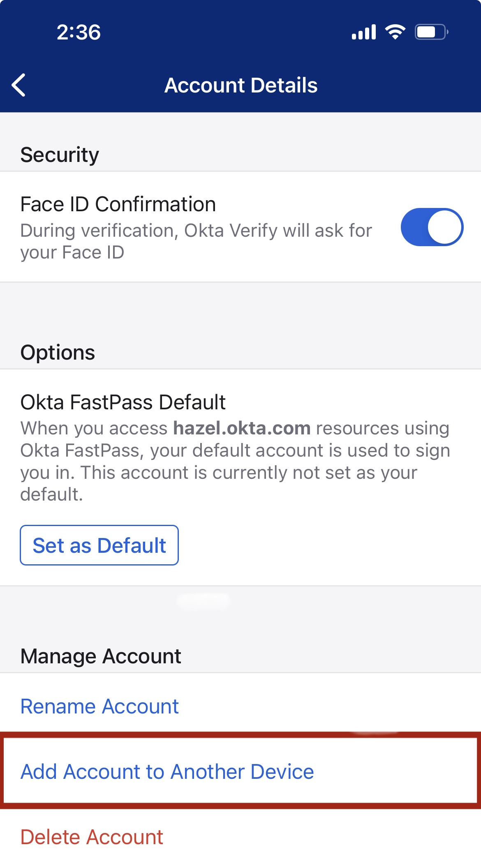Tap the white knob of Face ID toggle
Screen dimensions: 481x868
[445, 227]
